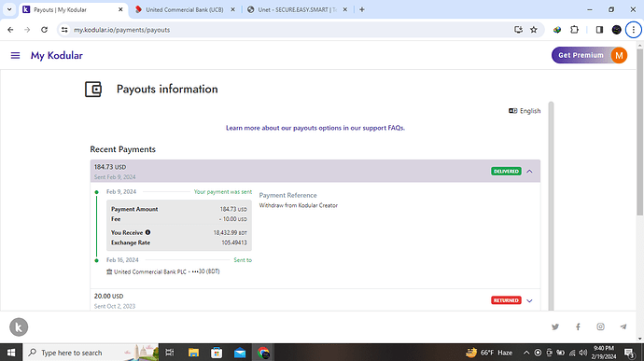Install app icon in address bar
The width and height of the screenshot is (644, 361).
coord(518,30)
